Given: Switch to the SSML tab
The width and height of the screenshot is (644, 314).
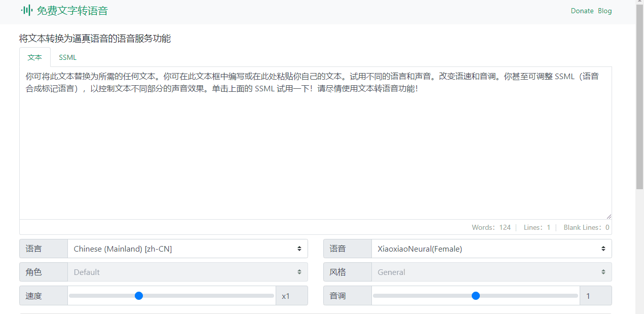Looking at the screenshot, I should coord(67,57).
